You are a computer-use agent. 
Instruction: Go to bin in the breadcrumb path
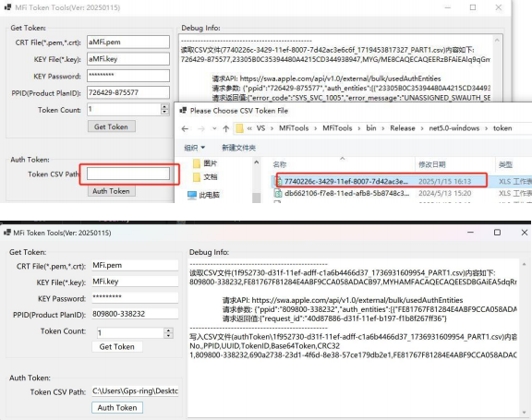(371, 128)
